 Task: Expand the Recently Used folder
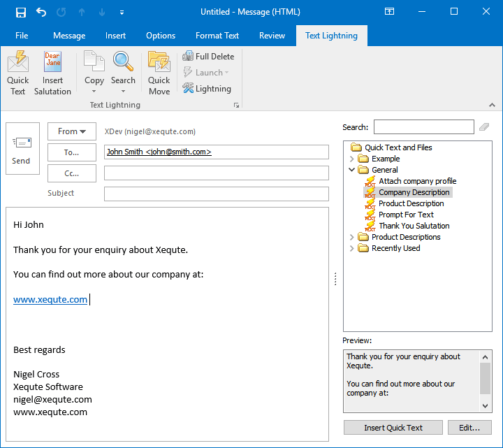(x=352, y=248)
